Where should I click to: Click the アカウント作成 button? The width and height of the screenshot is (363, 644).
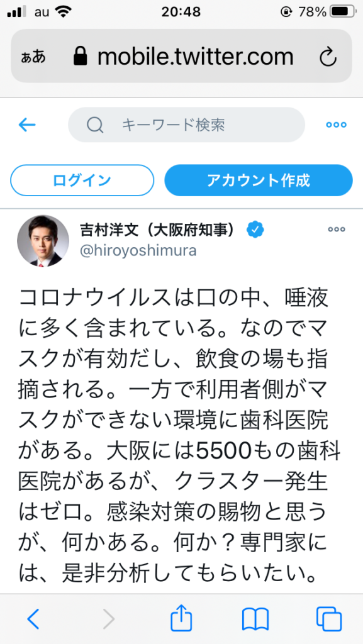[x=259, y=180]
